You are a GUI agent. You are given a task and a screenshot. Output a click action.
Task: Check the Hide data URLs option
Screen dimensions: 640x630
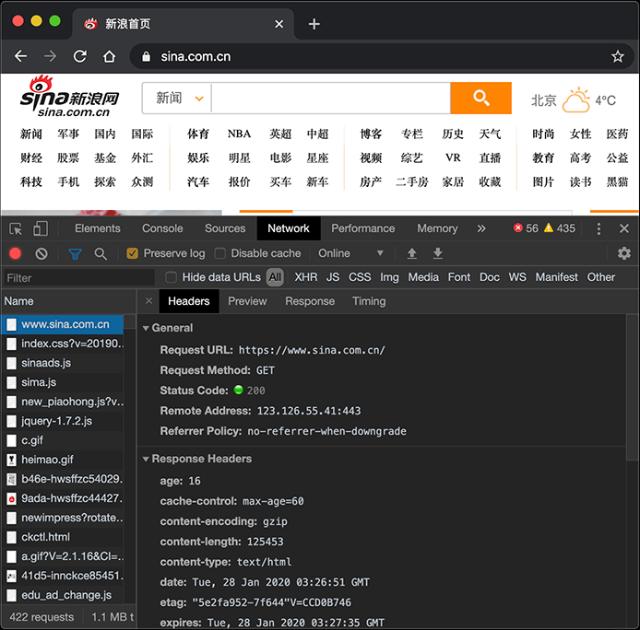(171, 277)
